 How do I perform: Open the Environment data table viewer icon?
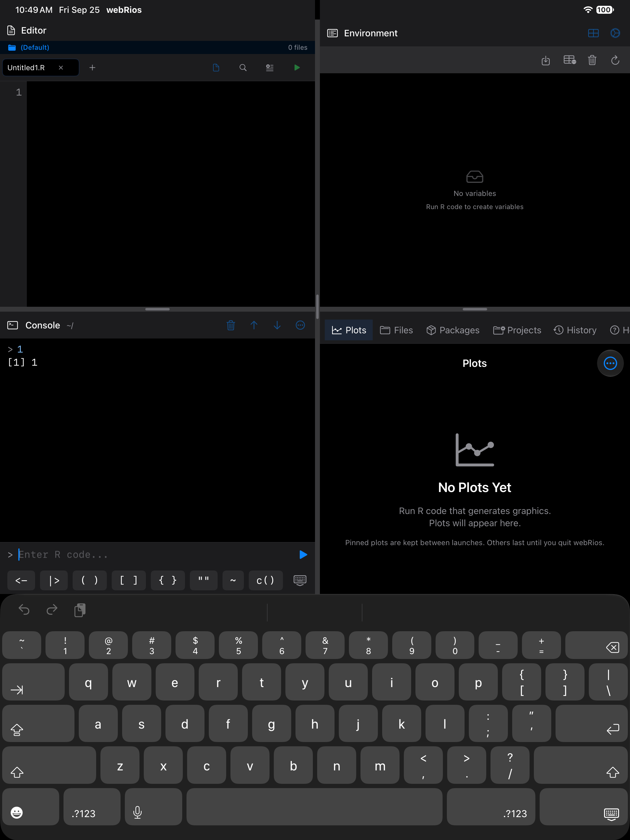[570, 60]
